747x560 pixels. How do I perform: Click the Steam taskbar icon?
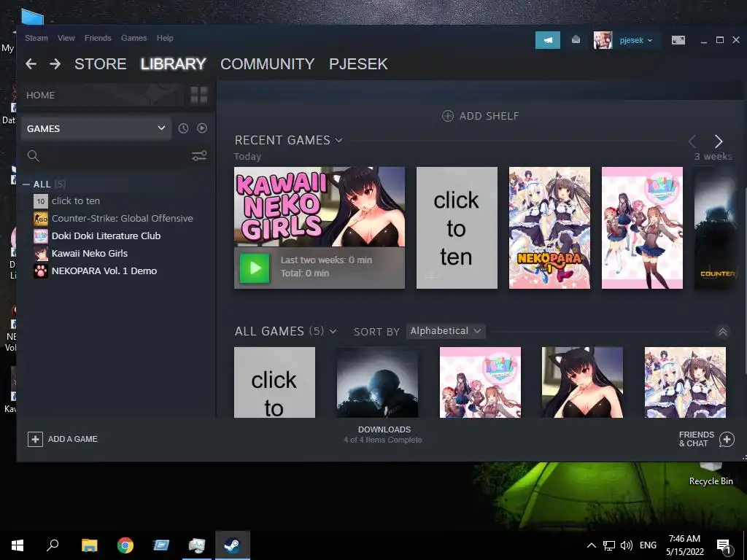click(x=233, y=545)
